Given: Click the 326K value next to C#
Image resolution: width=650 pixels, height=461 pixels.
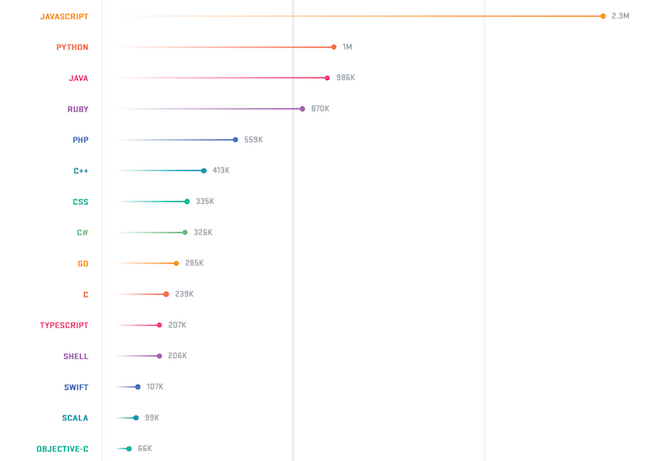Looking at the screenshot, I should [x=203, y=232].
